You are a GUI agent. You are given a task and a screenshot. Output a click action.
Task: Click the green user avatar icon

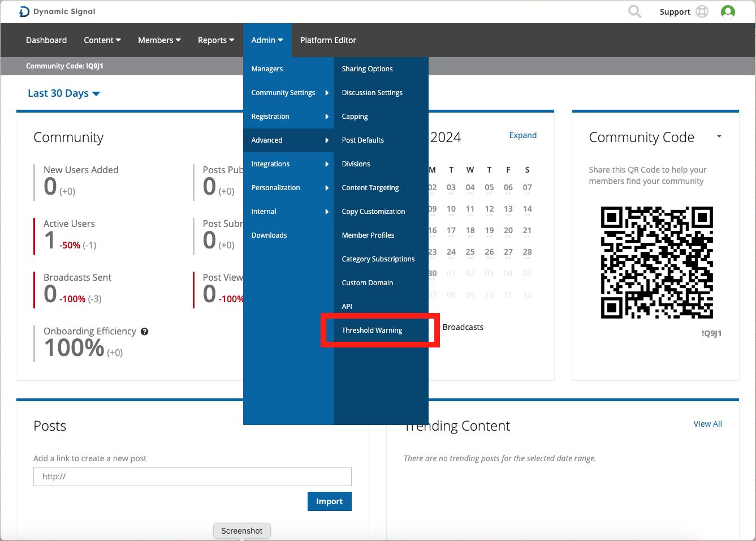[x=728, y=12]
